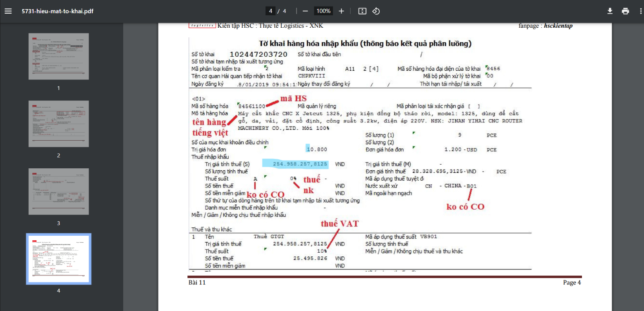The height and width of the screenshot is (311, 644).
Task: Click the fanpage hsckientap text
Action: (558, 26)
